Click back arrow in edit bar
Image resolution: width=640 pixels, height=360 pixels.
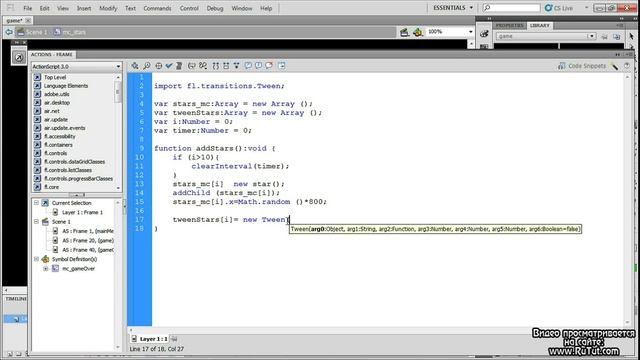coord(9,32)
